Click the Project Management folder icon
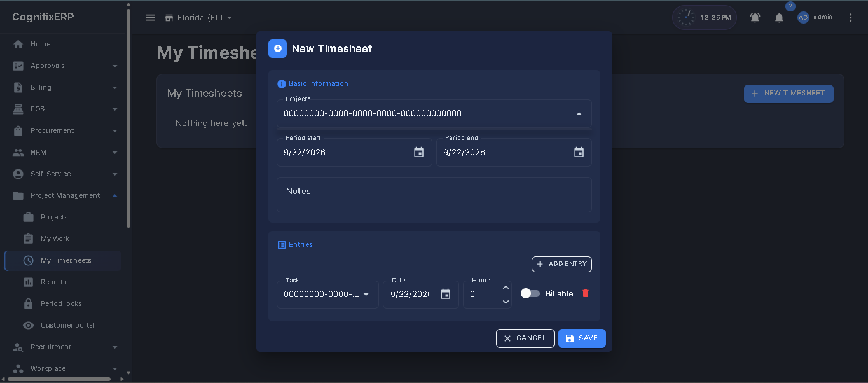This screenshot has width=868, height=383. pos(18,195)
